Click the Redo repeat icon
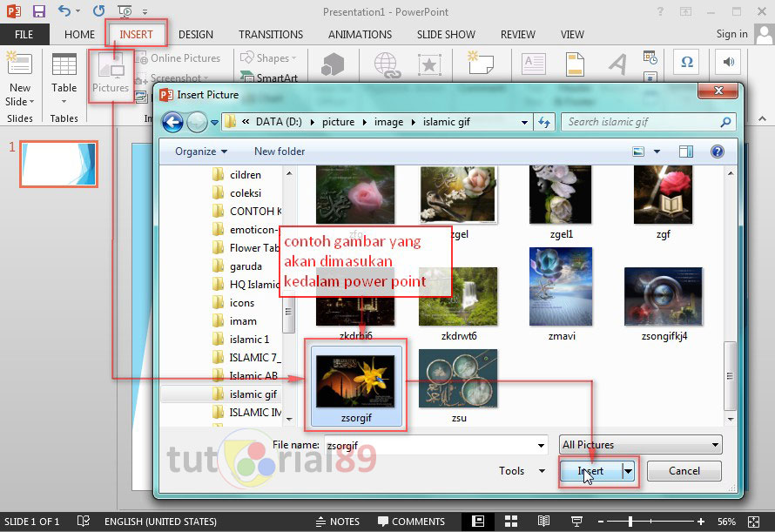 pyautogui.click(x=99, y=10)
